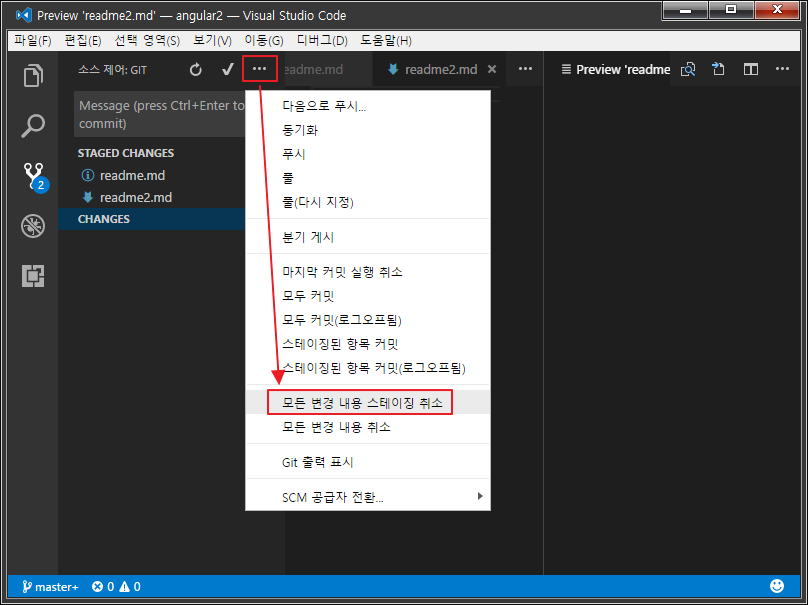Open the 파일(F) menu
The image size is (808, 605).
(33, 40)
